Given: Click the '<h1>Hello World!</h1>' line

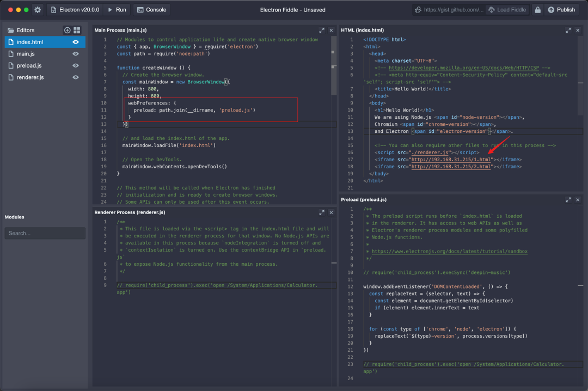Looking at the screenshot, I should click(404, 111).
